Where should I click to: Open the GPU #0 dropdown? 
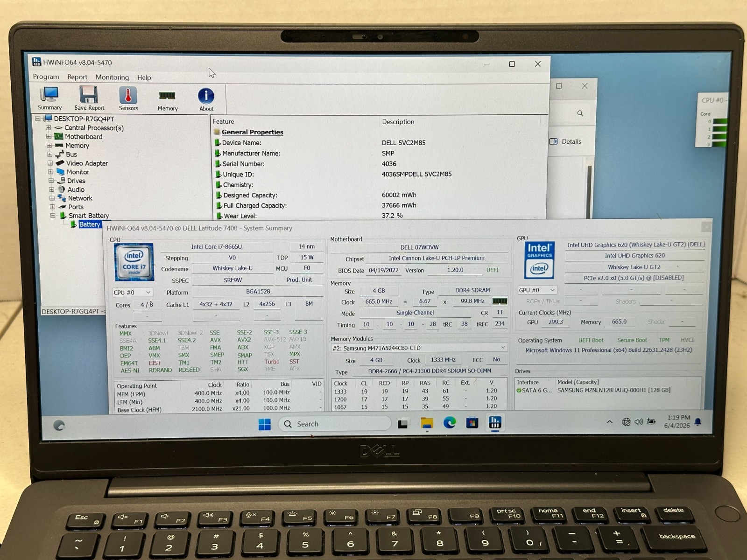pos(537,290)
